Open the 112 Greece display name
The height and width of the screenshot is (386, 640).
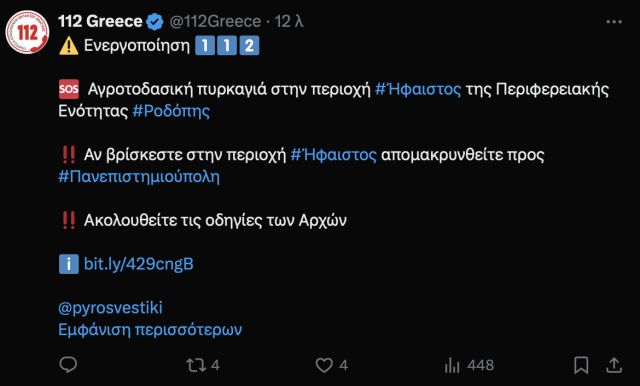[x=100, y=21]
